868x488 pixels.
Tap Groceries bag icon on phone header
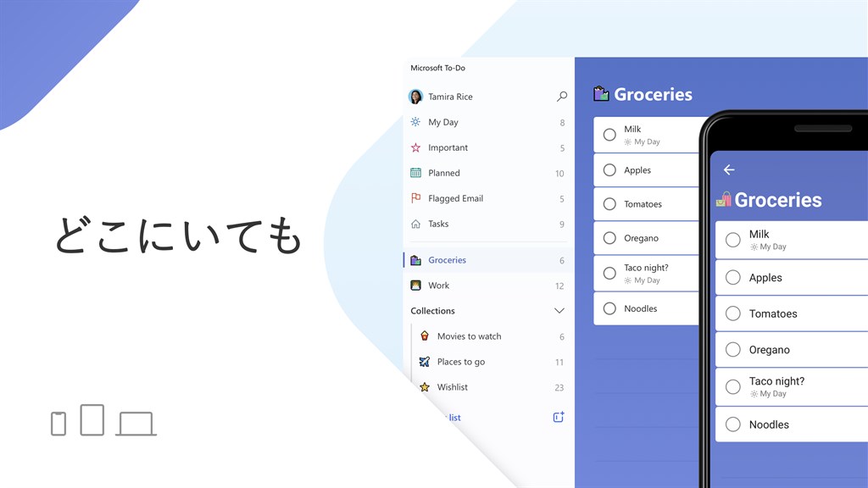pyautogui.click(x=724, y=199)
